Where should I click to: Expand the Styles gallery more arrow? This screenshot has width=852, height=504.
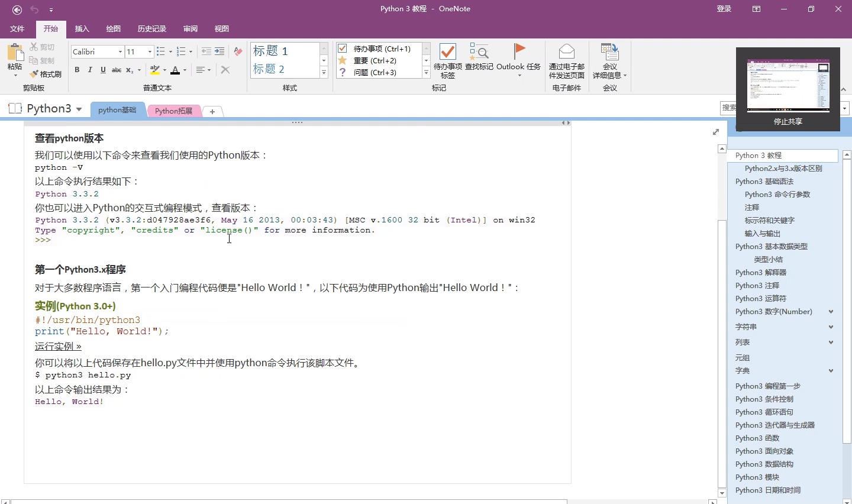pos(324,73)
